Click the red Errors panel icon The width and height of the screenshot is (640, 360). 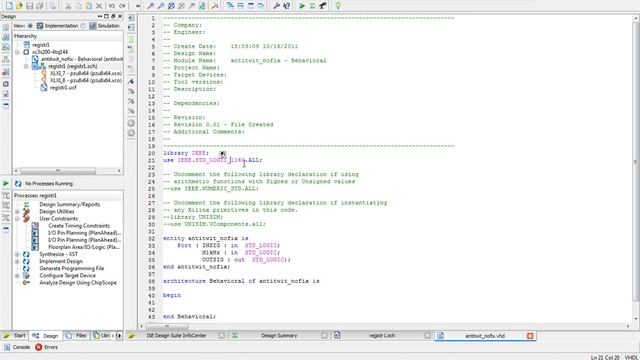(38, 347)
